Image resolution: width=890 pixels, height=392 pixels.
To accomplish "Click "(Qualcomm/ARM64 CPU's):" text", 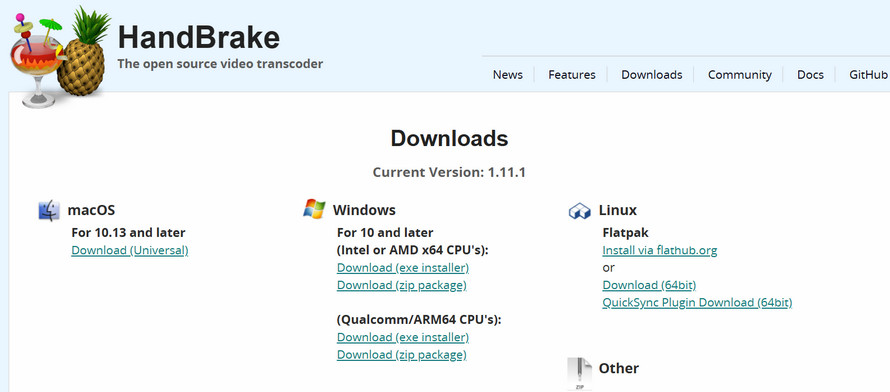I will (419, 320).
